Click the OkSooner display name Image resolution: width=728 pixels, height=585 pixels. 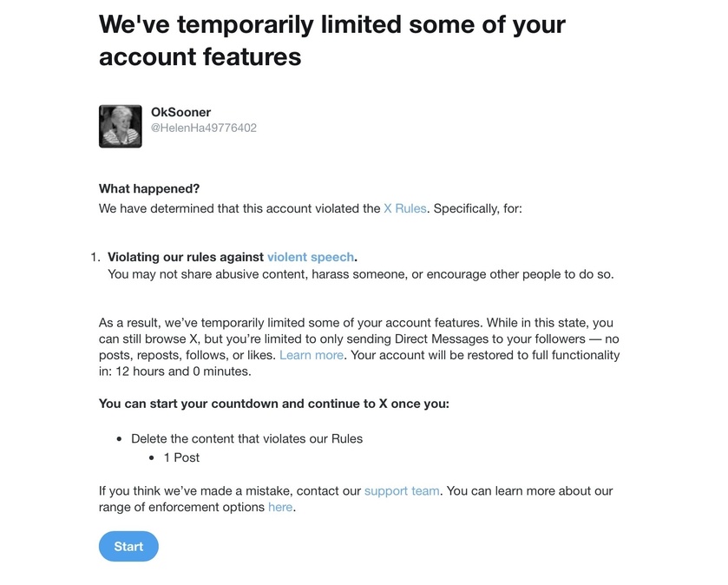pos(180,112)
